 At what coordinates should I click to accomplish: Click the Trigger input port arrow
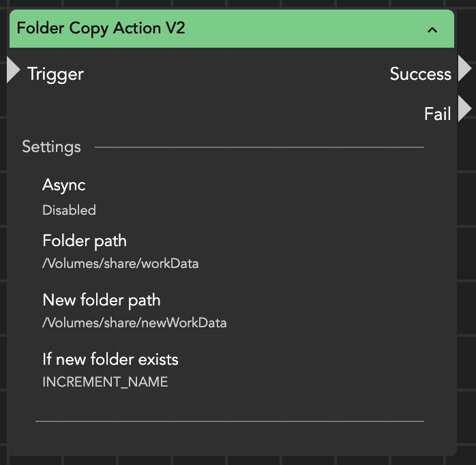coord(14,70)
